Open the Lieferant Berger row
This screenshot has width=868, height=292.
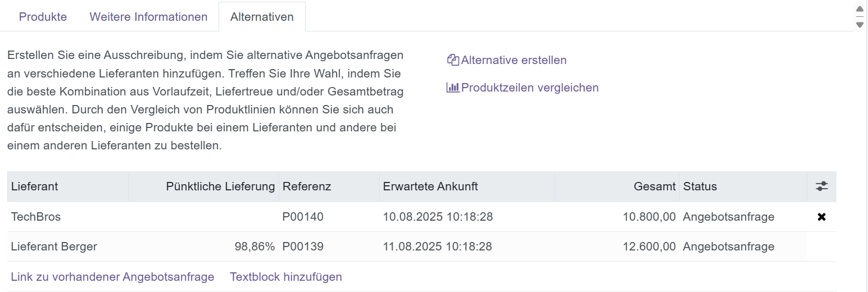click(54, 247)
